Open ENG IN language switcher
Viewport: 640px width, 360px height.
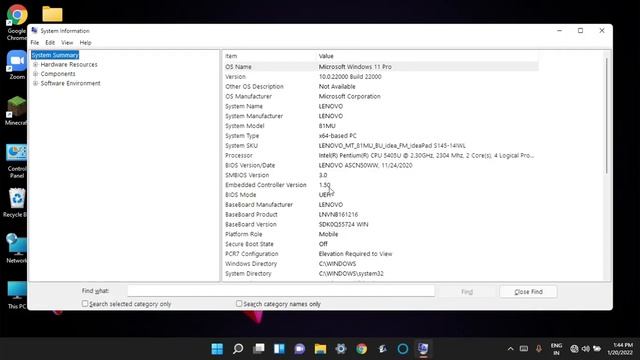coord(556,349)
